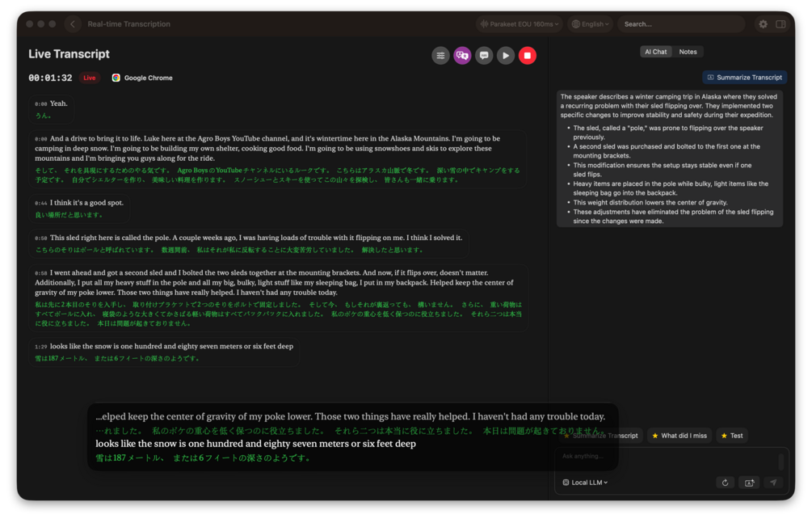Open the English language dropdown
The image size is (812, 523).
tap(591, 23)
